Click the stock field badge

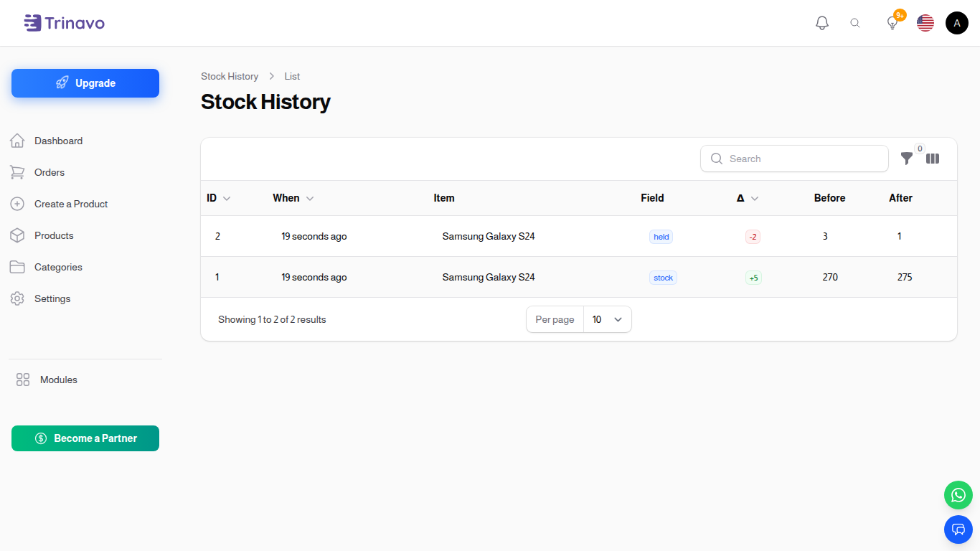click(663, 278)
